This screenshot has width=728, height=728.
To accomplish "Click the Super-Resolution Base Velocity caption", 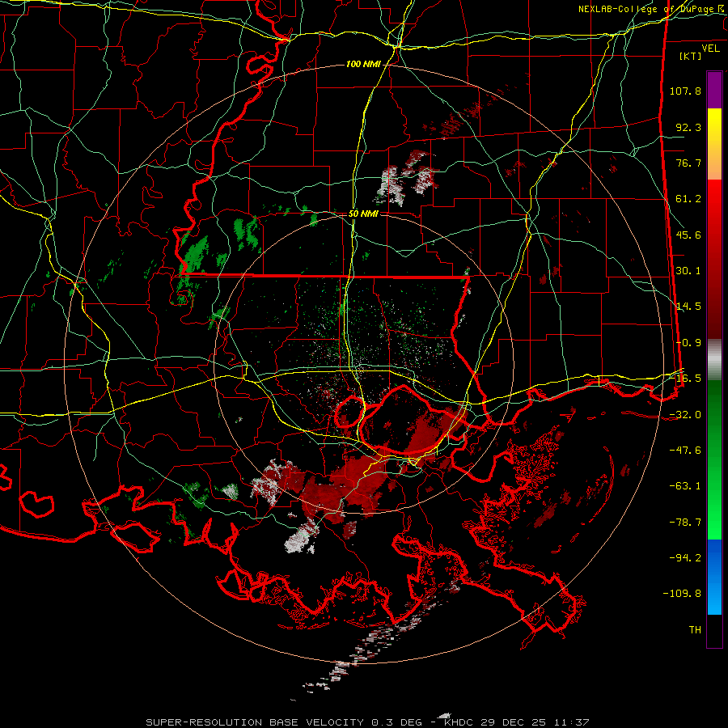I will coord(367,722).
